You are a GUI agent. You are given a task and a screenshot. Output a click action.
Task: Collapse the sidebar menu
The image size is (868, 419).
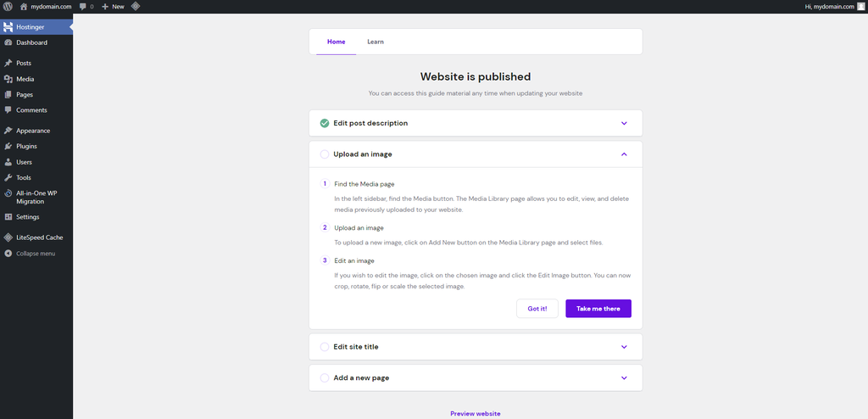(36, 254)
